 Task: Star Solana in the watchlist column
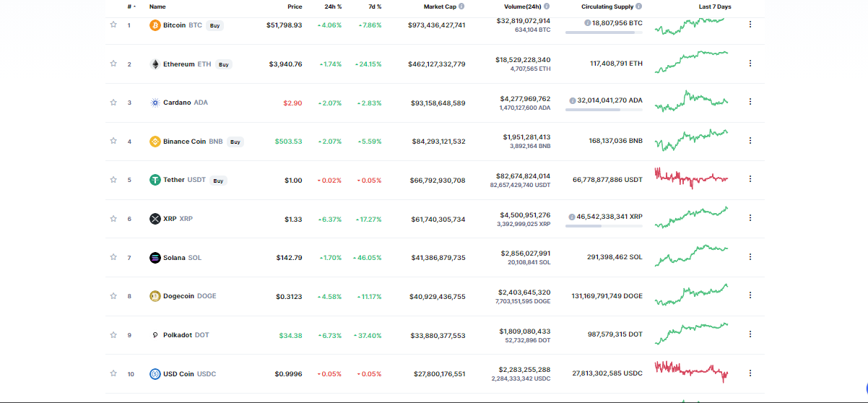point(113,257)
